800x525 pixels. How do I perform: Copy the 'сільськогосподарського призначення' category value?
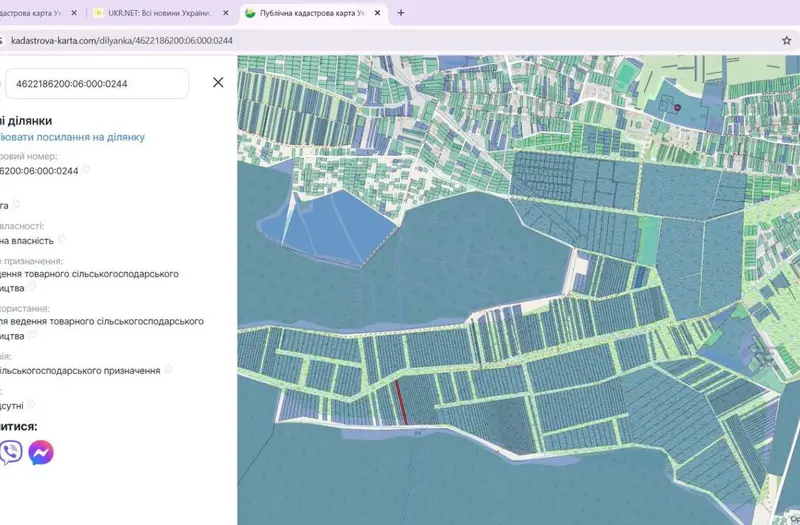[x=168, y=369]
